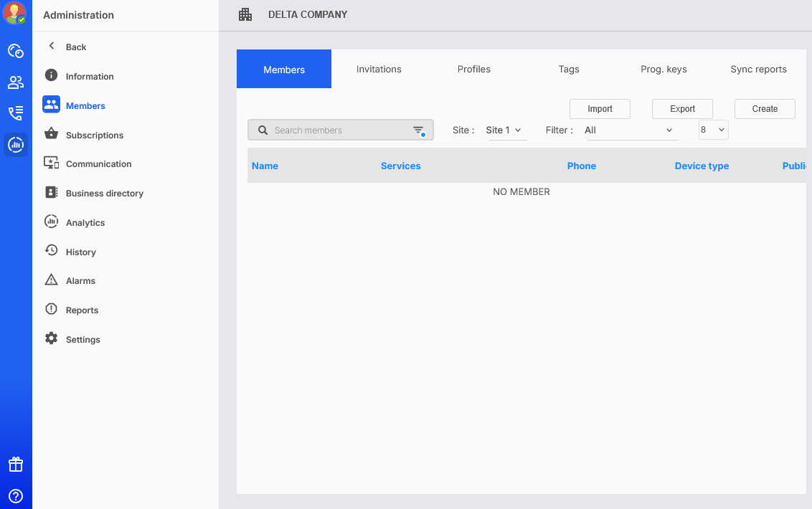Click the Subscriptions basket icon

(51, 135)
